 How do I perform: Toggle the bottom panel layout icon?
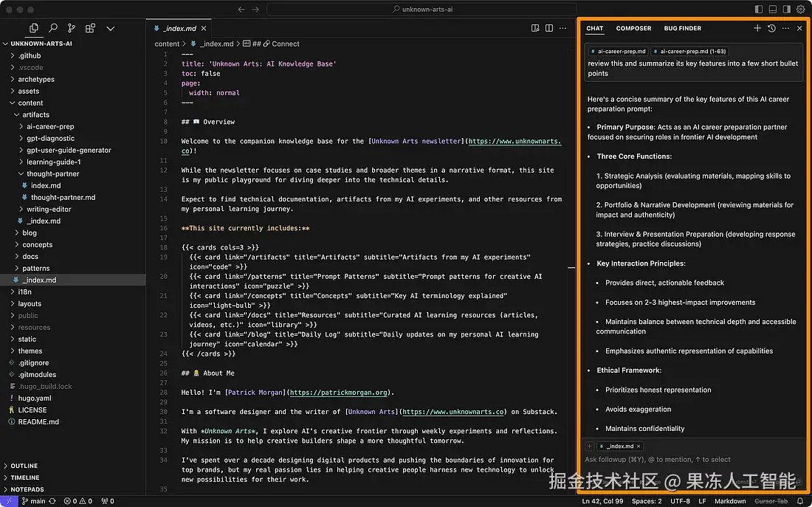click(773, 10)
